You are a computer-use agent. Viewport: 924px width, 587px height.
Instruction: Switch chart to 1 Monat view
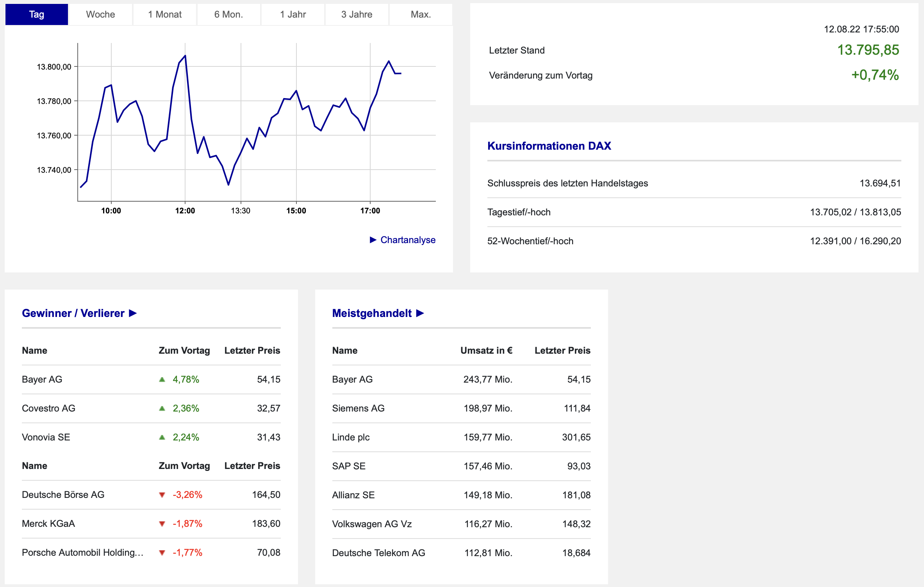pos(164,14)
